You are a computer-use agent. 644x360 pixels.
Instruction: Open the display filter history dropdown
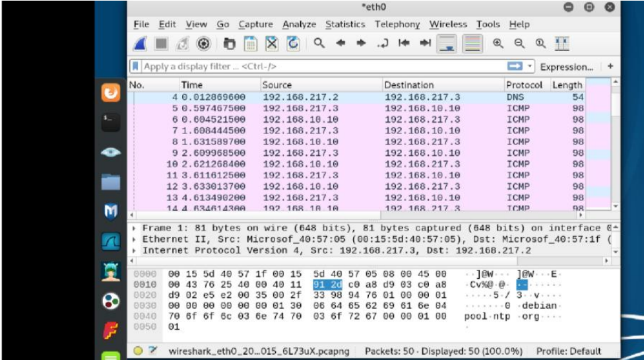pyautogui.click(x=530, y=67)
